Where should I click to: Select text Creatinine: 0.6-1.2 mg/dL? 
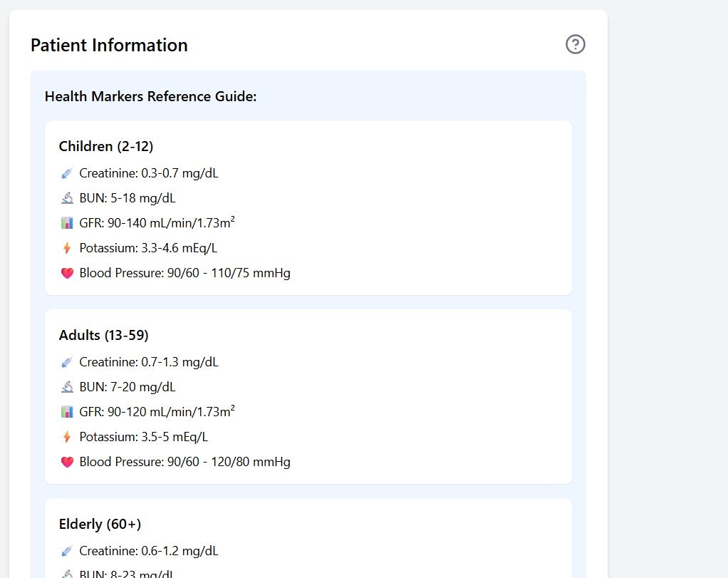point(149,551)
